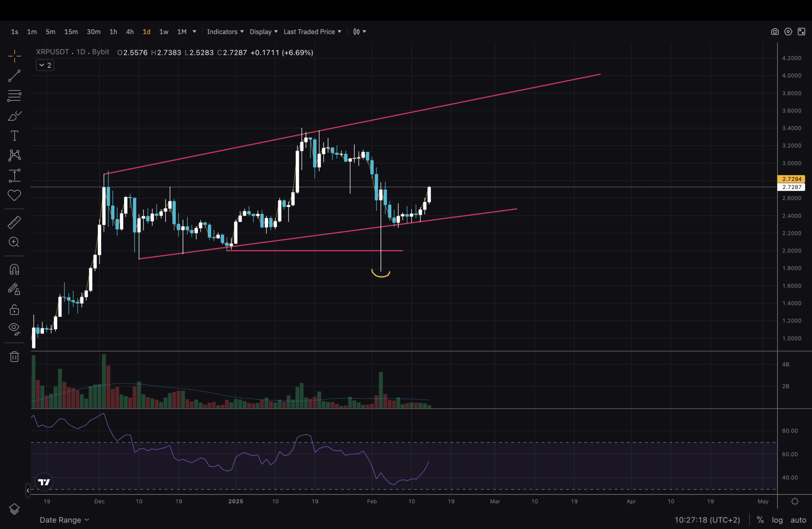Open the candlestick chart type selector
Image resolution: width=812 pixels, height=529 pixels.
click(x=356, y=32)
